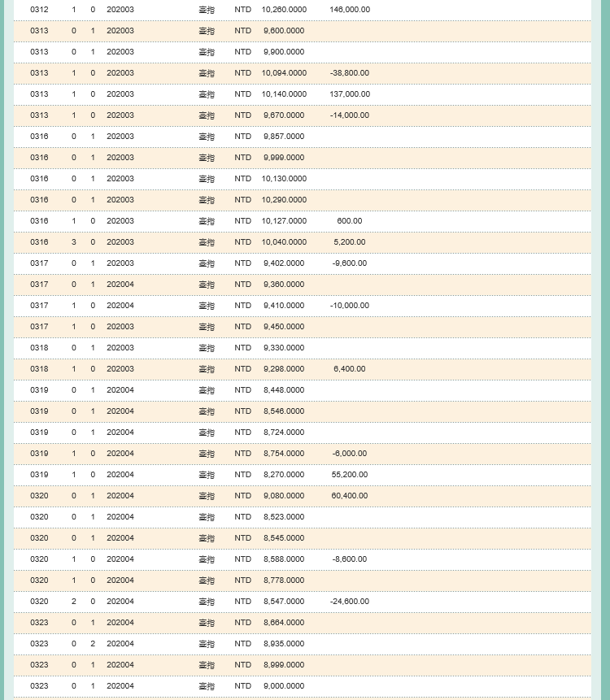Image resolution: width=610 pixels, height=700 pixels.
Task: Click the -10,000.00 loss cell
Action: pyautogui.click(x=350, y=306)
